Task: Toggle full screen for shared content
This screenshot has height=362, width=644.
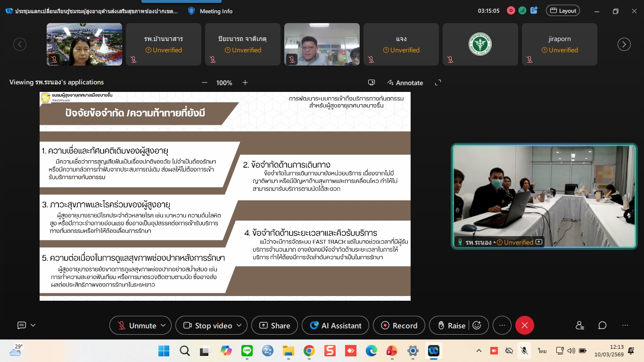Action: point(438,82)
